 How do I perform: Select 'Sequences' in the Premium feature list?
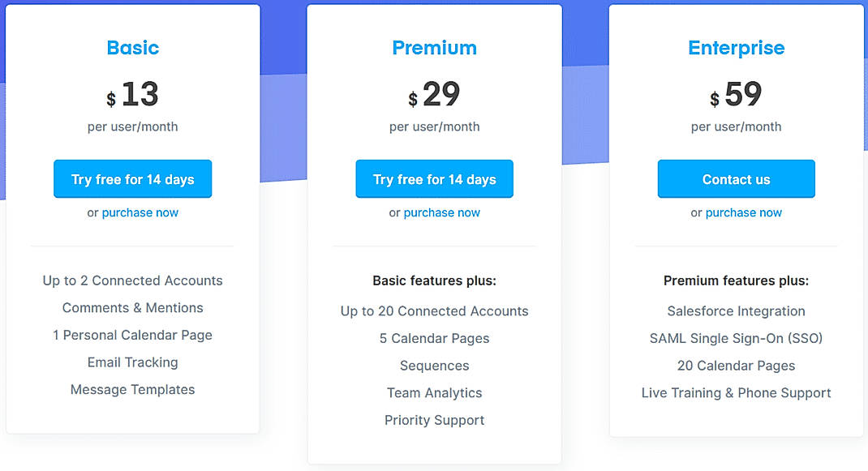434,366
